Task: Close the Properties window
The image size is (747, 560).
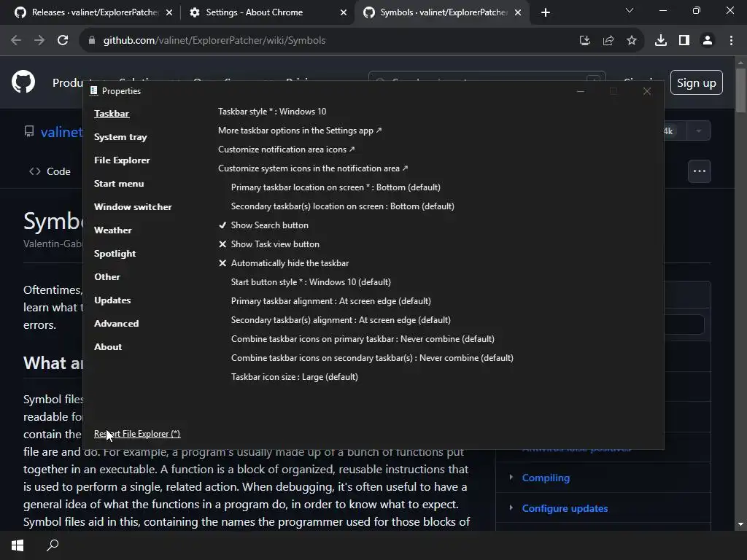Action: point(646,91)
